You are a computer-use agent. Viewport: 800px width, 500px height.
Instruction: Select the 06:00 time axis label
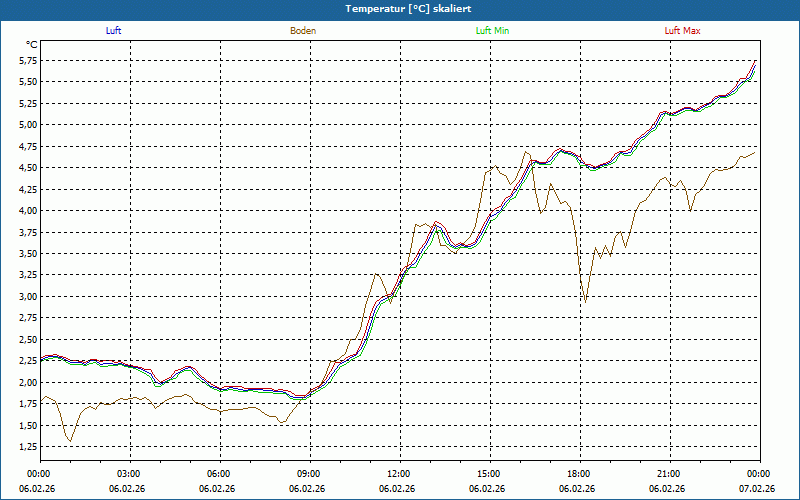(x=218, y=473)
